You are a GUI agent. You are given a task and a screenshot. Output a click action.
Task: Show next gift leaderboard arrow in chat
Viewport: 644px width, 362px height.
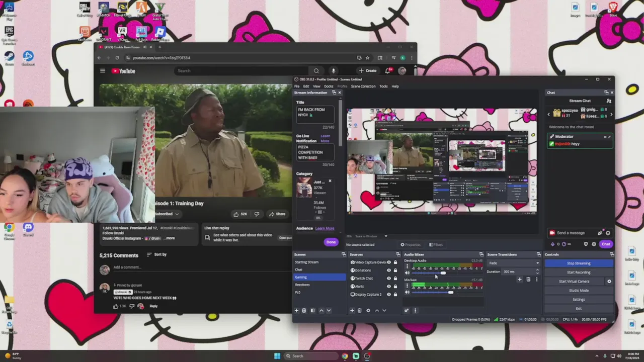[611, 115]
